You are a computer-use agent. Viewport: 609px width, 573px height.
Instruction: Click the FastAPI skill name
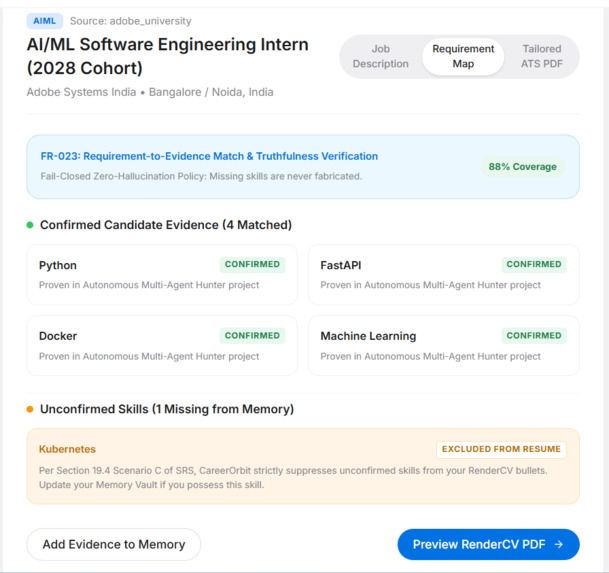tap(341, 265)
